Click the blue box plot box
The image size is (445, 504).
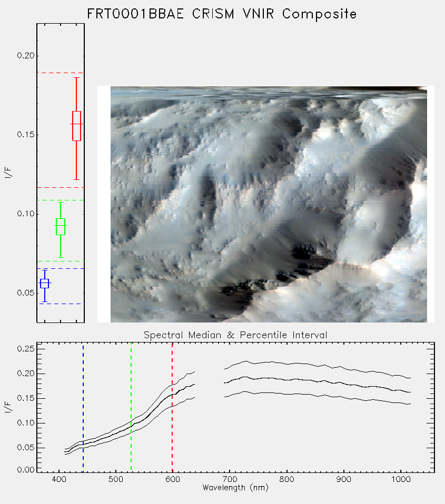[x=44, y=284]
